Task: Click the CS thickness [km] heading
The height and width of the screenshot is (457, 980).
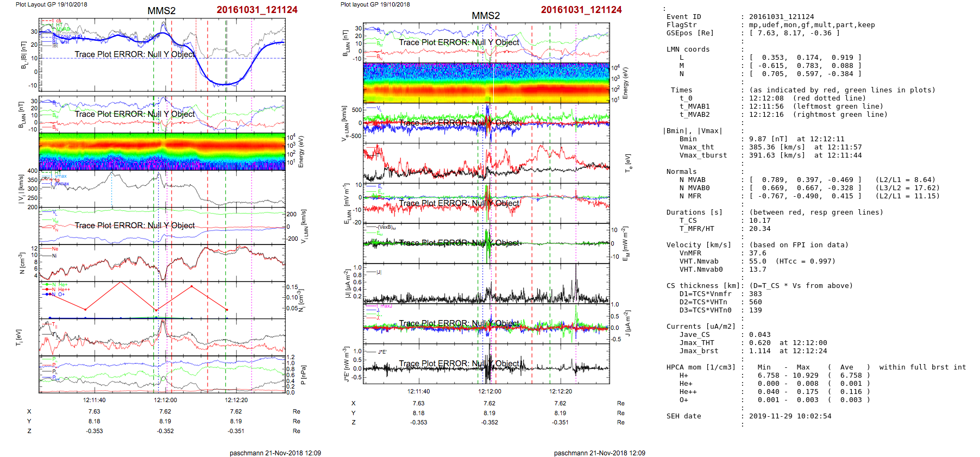Action: pos(702,286)
